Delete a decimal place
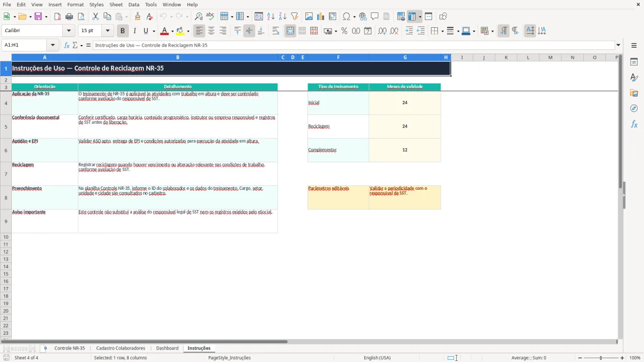This screenshot has height=362, width=644. click(394, 31)
